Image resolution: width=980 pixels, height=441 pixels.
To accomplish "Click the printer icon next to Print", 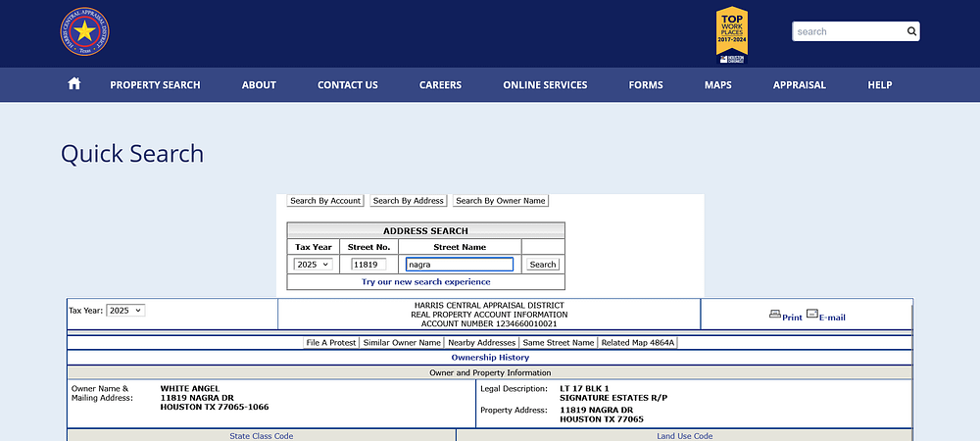I will pos(775,315).
